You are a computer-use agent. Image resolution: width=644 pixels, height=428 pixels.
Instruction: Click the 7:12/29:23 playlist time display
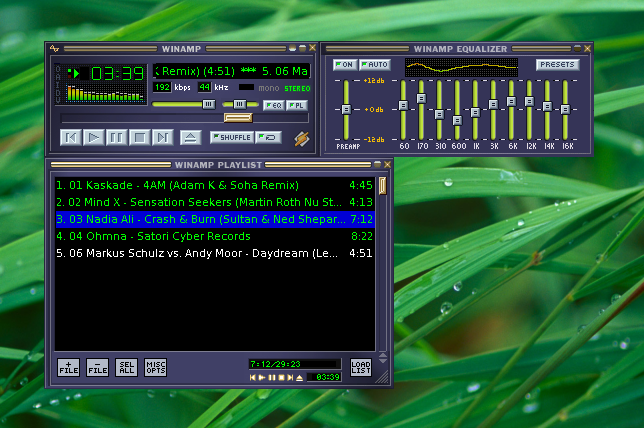pyautogui.click(x=294, y=364)
